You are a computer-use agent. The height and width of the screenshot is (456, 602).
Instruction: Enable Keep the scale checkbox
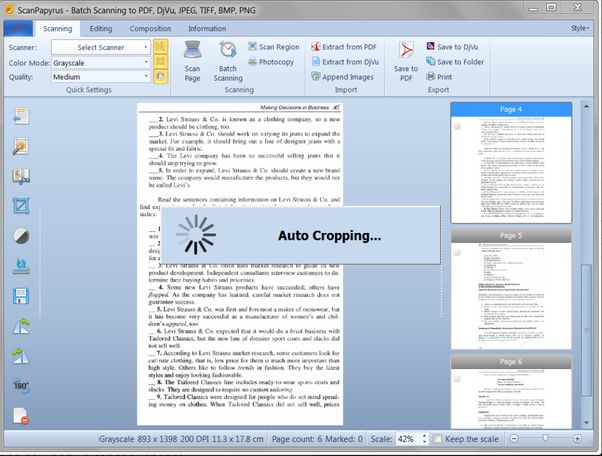click(x=437, y=439)
